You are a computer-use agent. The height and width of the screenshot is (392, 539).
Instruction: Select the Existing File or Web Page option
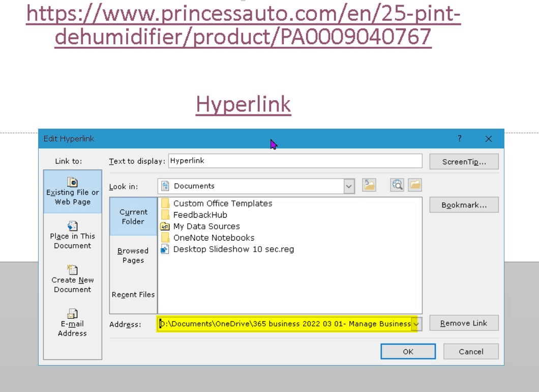point(73,192)
